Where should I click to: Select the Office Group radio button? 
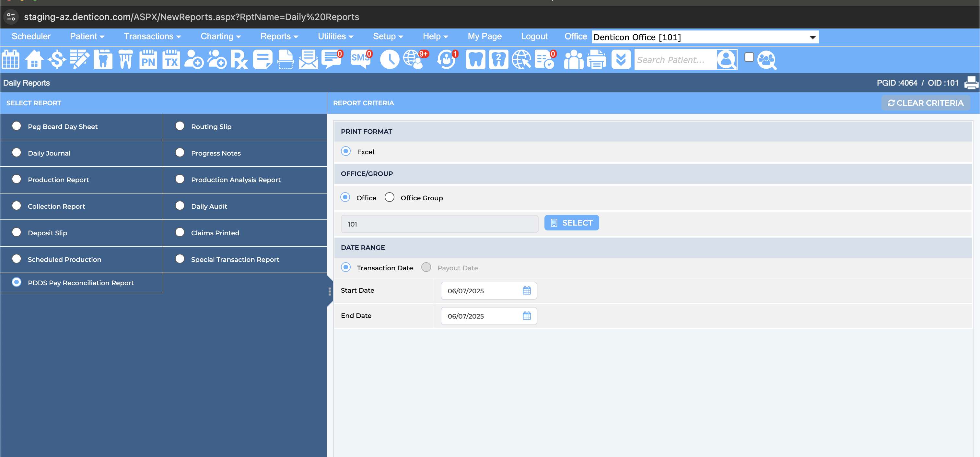tap(390, 197)
